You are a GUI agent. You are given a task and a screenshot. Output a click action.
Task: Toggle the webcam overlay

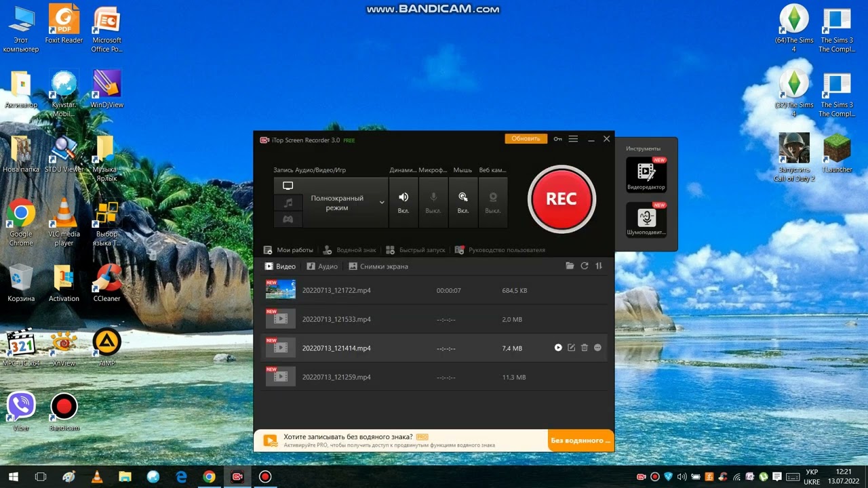click(x=493, y=203)
